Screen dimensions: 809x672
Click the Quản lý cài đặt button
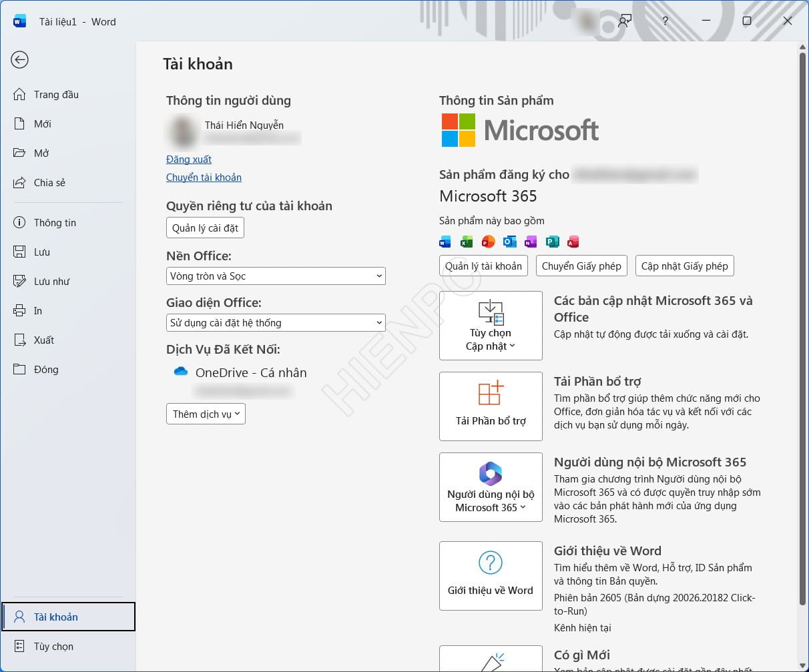(x=205, y=228)
